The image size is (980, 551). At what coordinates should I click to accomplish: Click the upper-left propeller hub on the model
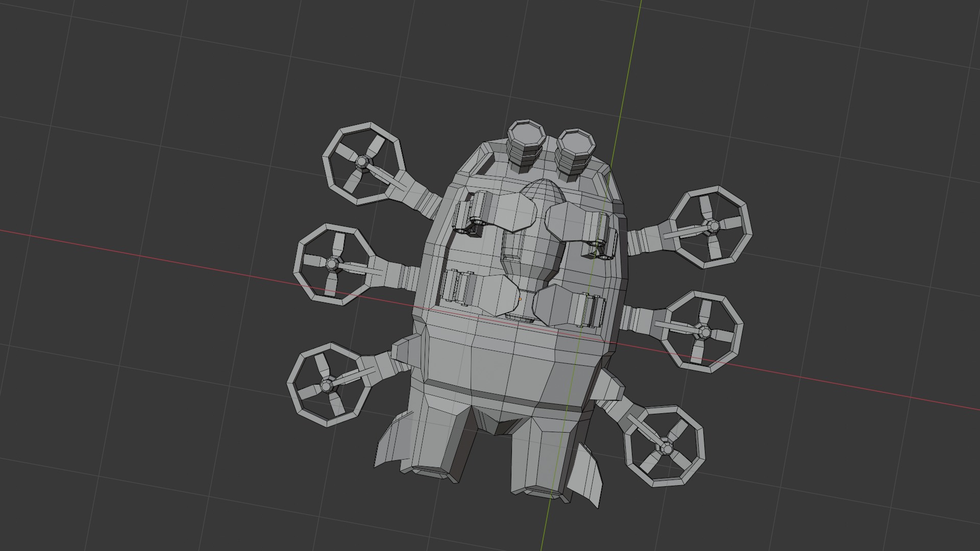[x=361, y=162]
